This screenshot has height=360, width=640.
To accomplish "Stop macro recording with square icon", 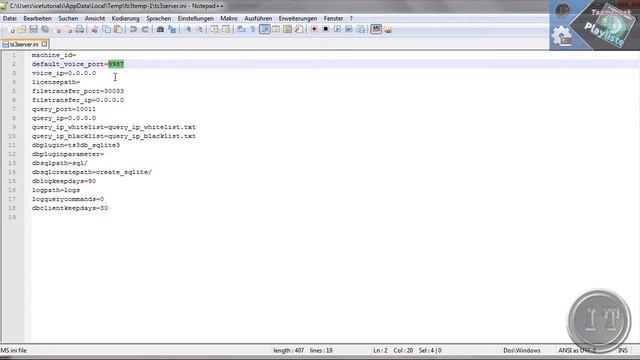I will [326, 29].
